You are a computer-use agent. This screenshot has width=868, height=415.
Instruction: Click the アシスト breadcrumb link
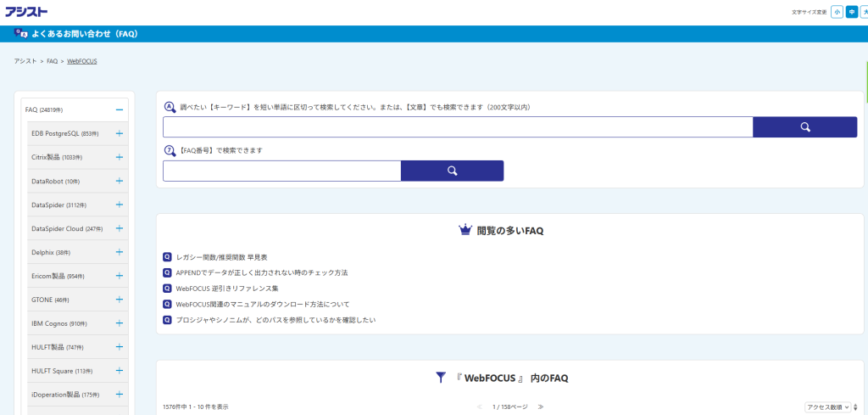click(x=25, y=61)
